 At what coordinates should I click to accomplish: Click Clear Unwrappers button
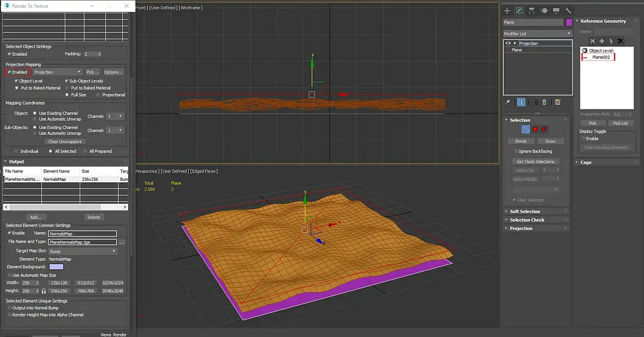(65, 142)
